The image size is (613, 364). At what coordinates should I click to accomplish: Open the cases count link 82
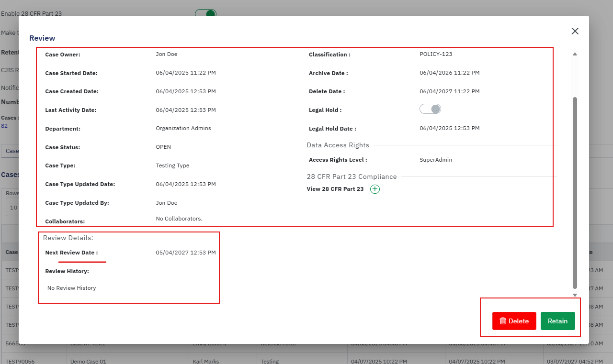pyautogui.click(x=4, y=126)
